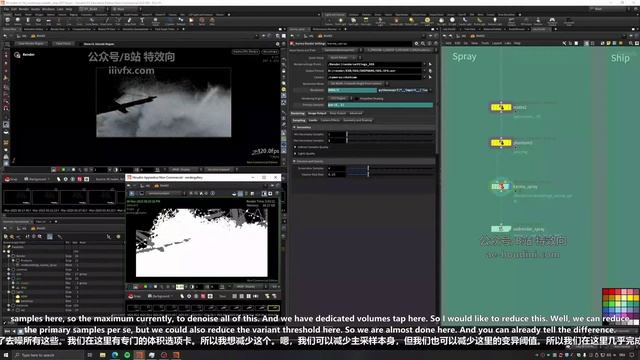Open the Geometry and Shading sub-tab
Screen dimensions: 640x360
[358, 120]
